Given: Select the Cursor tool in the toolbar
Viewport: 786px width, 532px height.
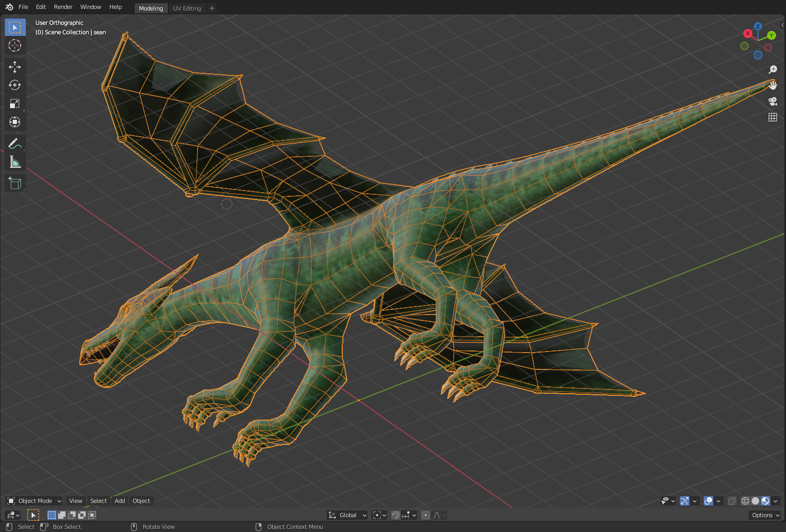Looking at the screenshot, I should [15, 46].
